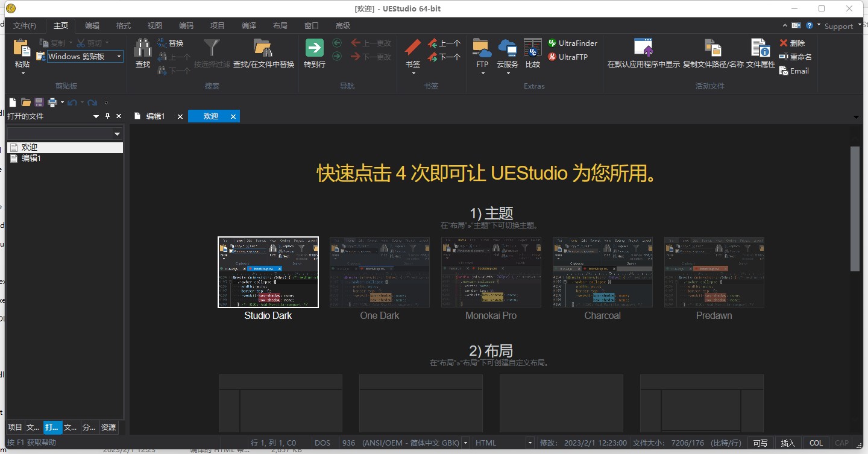Open the 资源 bottom panel tab

pos(108,427)
